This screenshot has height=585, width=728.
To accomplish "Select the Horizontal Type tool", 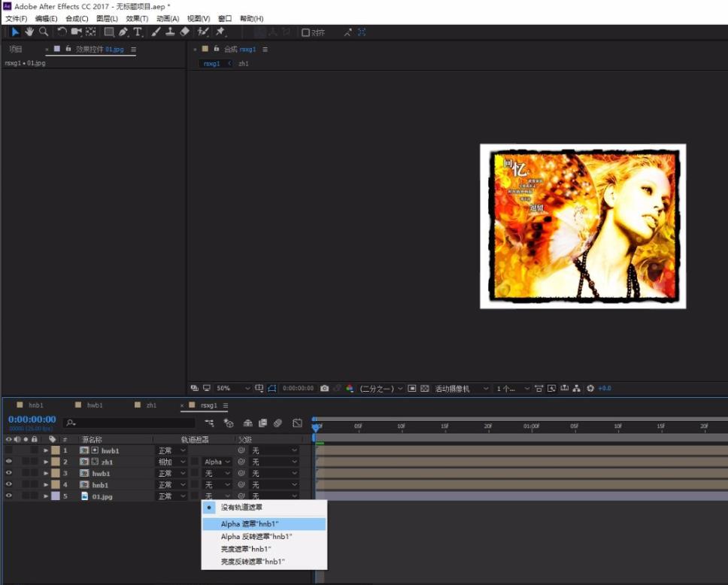I will click(138, 32).
